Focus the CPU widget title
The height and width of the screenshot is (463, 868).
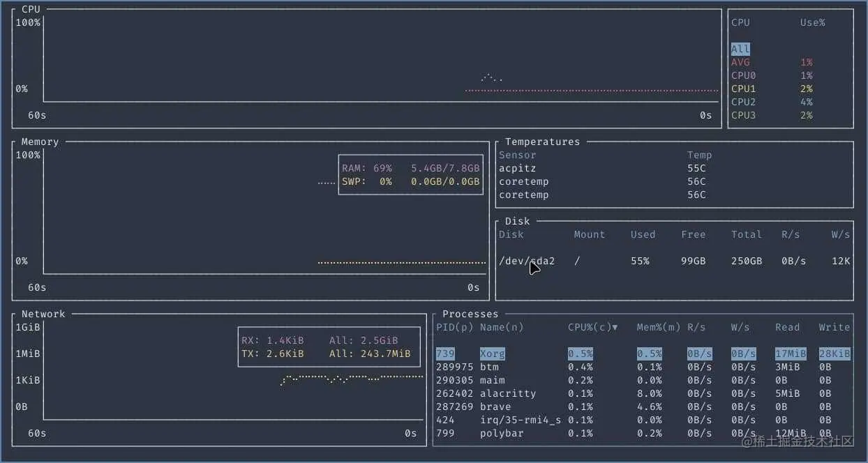coord(31,9)
